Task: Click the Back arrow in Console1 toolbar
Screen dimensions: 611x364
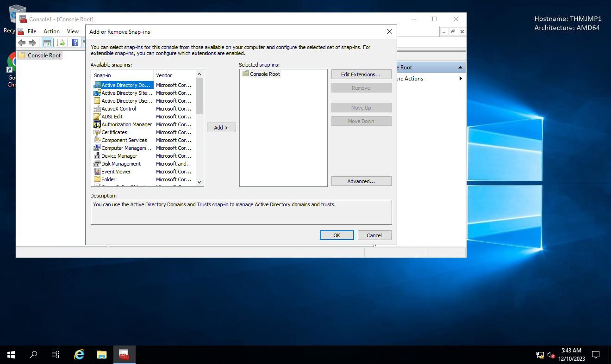Action: 22,43
